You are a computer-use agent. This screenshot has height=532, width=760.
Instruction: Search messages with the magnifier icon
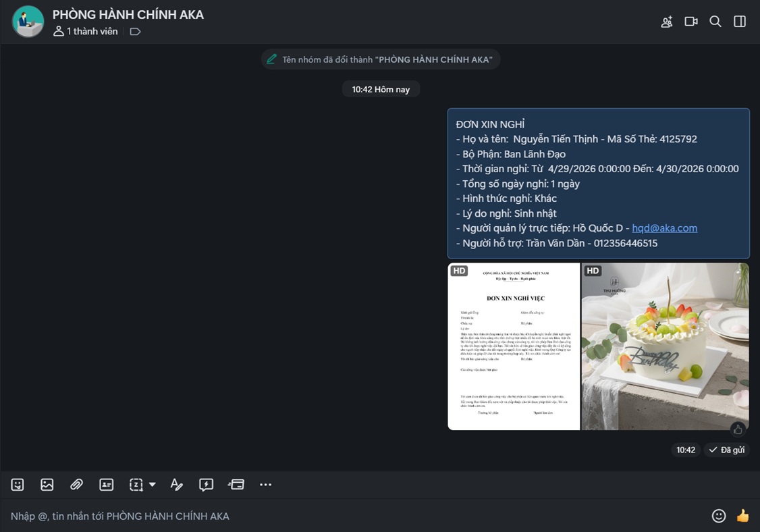click(715, 22)
